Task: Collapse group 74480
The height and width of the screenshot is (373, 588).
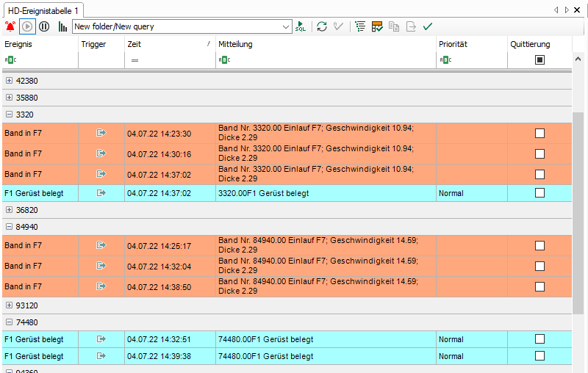Action: coord(10,322)
